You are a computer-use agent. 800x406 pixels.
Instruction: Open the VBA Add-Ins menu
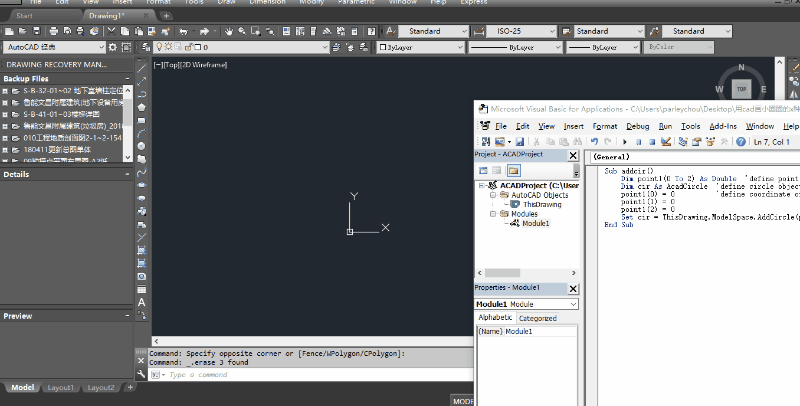(x=723, y=126)
